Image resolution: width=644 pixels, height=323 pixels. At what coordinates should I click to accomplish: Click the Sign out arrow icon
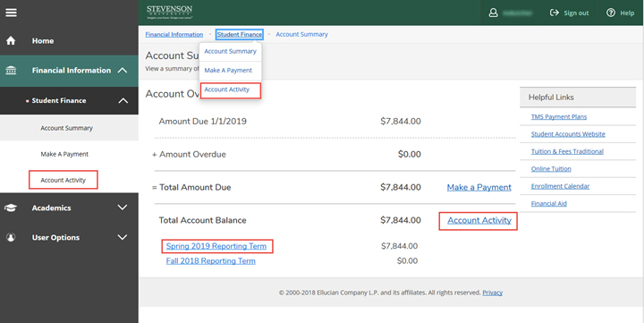point(555,13)
